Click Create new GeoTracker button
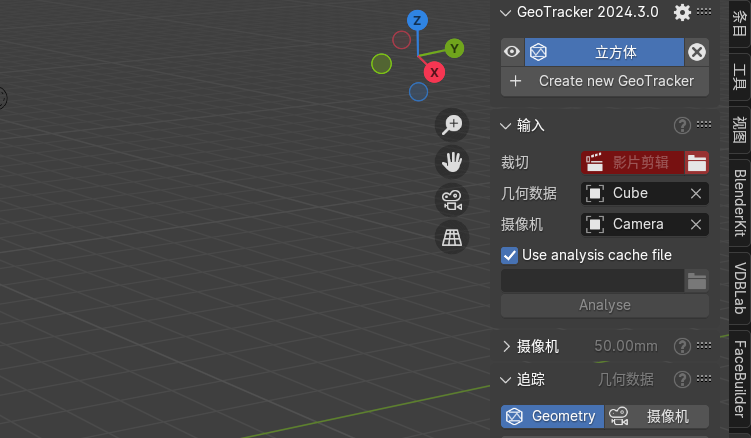 click(x=605, y=81)
